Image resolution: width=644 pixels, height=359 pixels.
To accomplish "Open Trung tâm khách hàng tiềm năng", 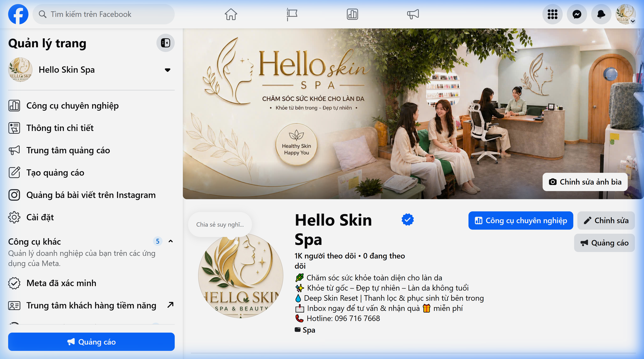I will point(91,306).
